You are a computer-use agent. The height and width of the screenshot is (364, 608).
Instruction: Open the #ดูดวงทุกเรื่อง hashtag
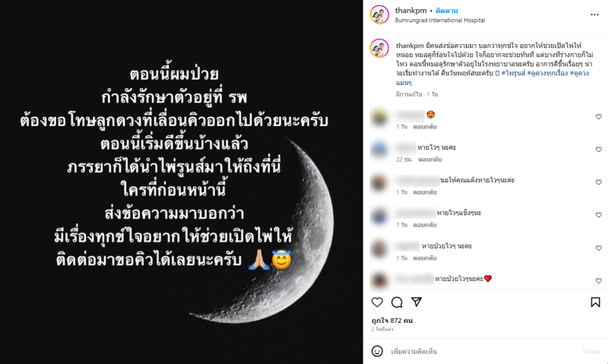click(x=547, y=73)
